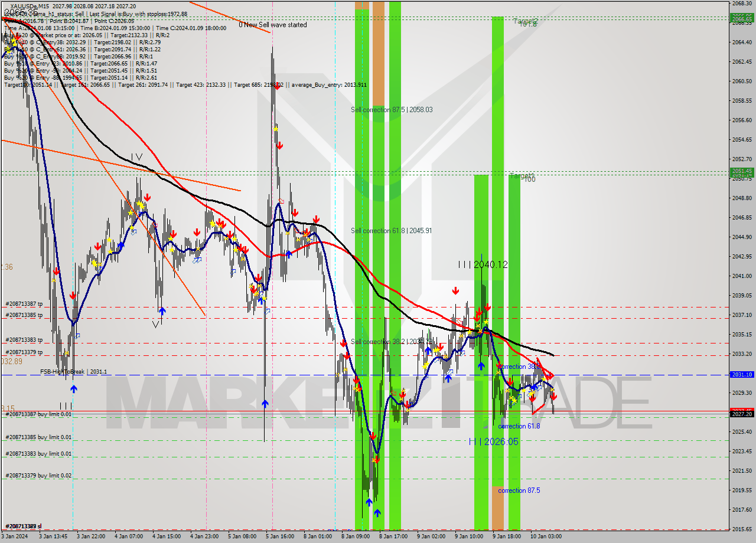
Task: Click the 'FSB-HighToBreak | 2031.1' label
Action: (73, 372)
